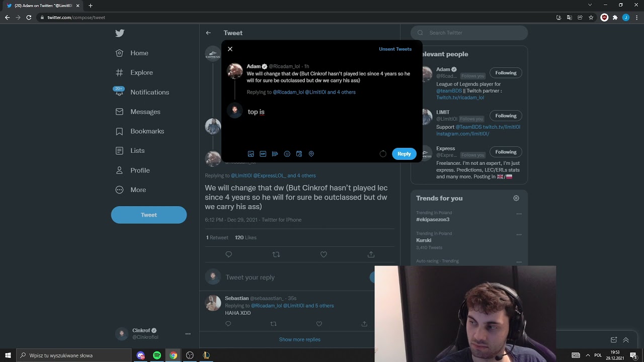Add a poll to the reply
Image resolution: width=644 pixels, height=362 pixels.
pos(275,154)
